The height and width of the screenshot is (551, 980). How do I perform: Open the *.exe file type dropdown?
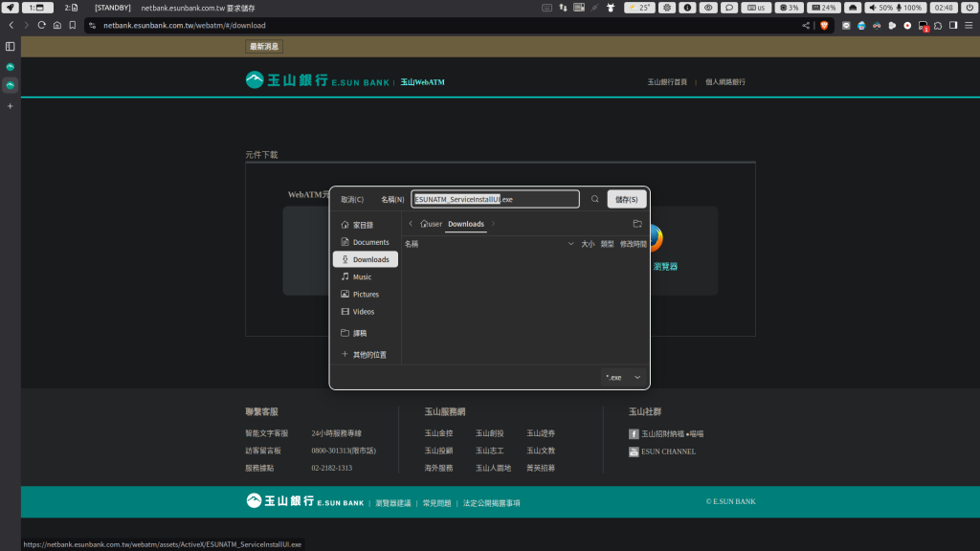[623, 377]
